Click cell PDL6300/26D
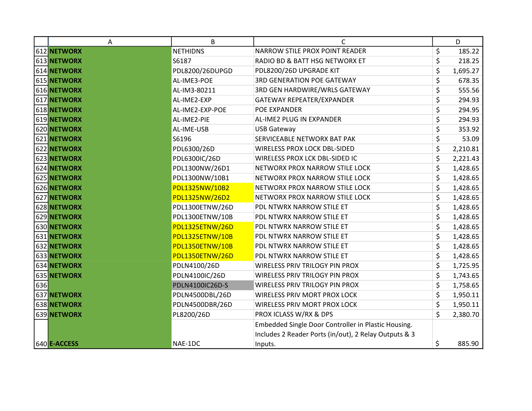This screenshot has width=532, height=411. click(x=213, y=149)
